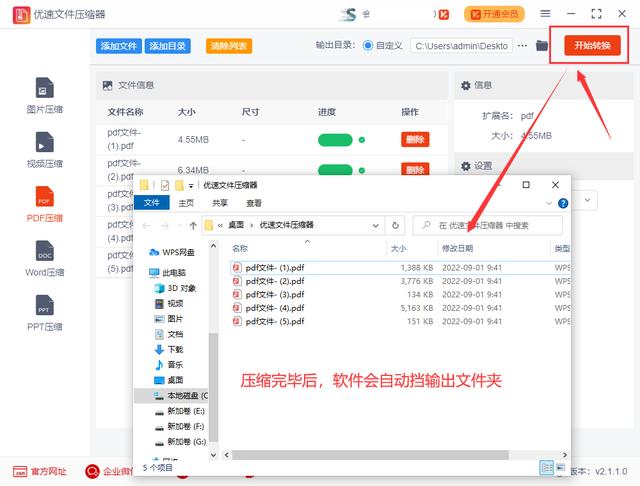Click 添加文件 to add files

pos(119,46)
